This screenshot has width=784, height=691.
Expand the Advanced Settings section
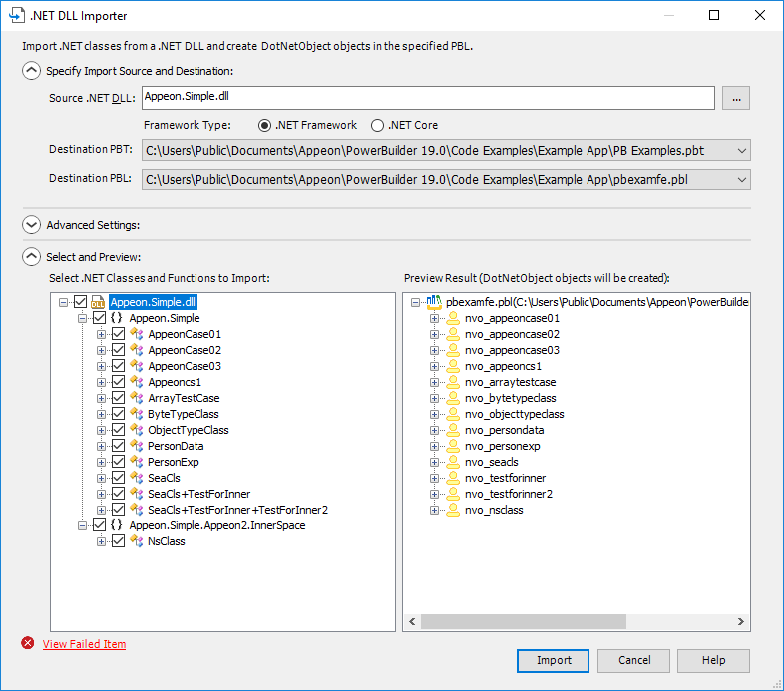pyautogui.click(x=31, y=225)
